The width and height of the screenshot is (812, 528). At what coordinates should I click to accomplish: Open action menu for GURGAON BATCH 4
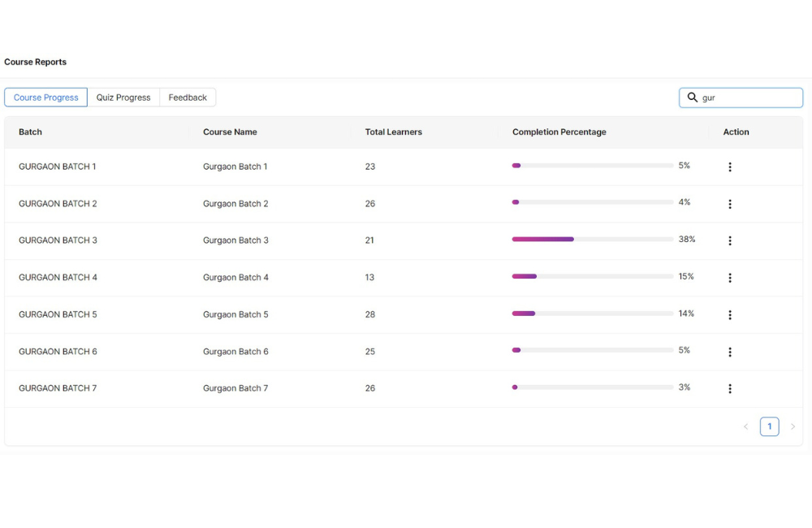coord(730,279)
